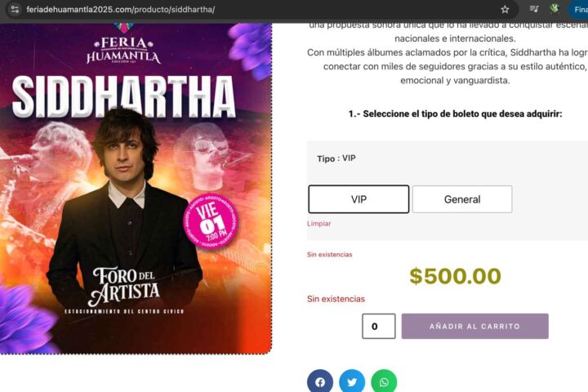Click the $500.00 price text

pyautogui.click(x=455, y=276)
